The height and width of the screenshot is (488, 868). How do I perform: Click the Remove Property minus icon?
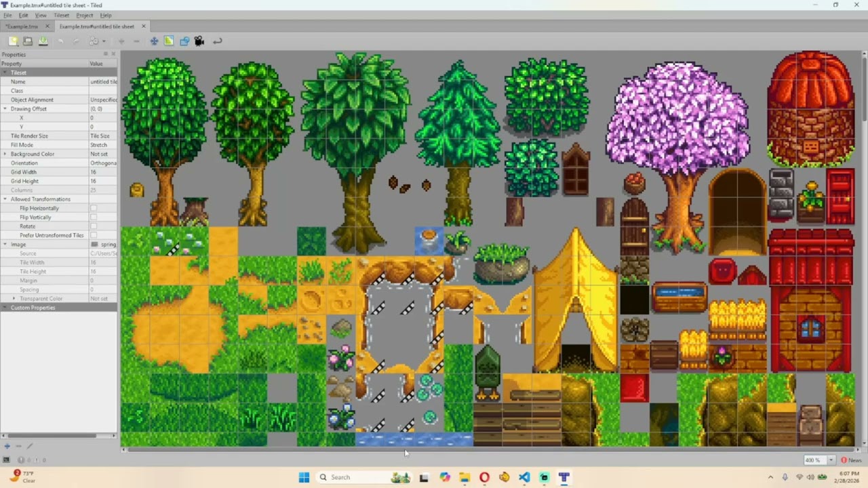pos(18,446)
